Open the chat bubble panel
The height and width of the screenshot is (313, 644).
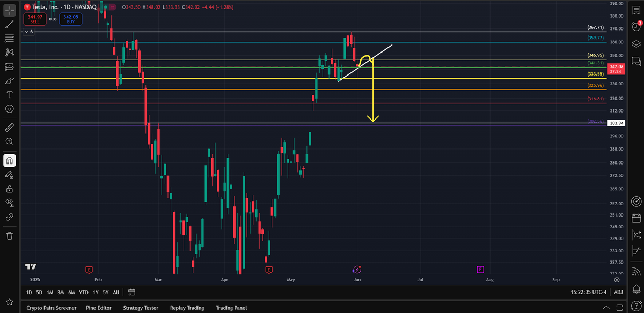click(x=636, y=61)
